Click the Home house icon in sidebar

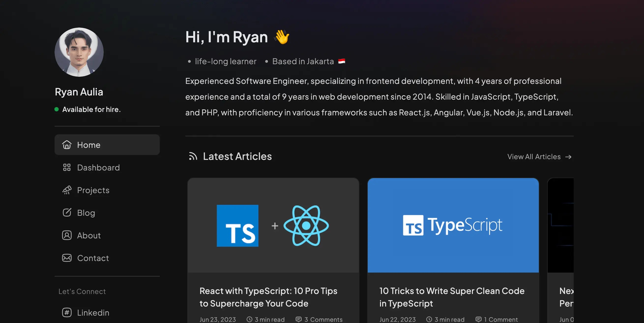[x=67, y=145]
